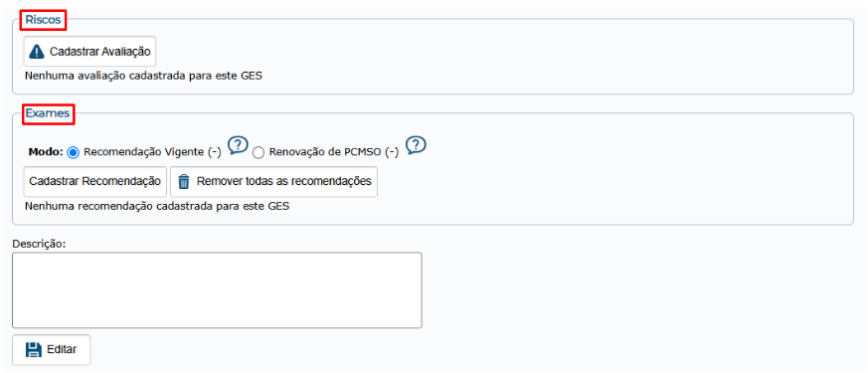Click the trash can icon
The height and width of the screenshot is (373, 868).
pyautogui.click(x=184, y=181)
